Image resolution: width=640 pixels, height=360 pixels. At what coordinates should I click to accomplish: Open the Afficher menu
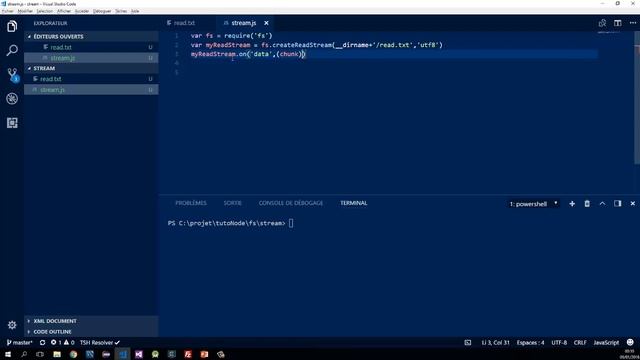coord(64,11)
